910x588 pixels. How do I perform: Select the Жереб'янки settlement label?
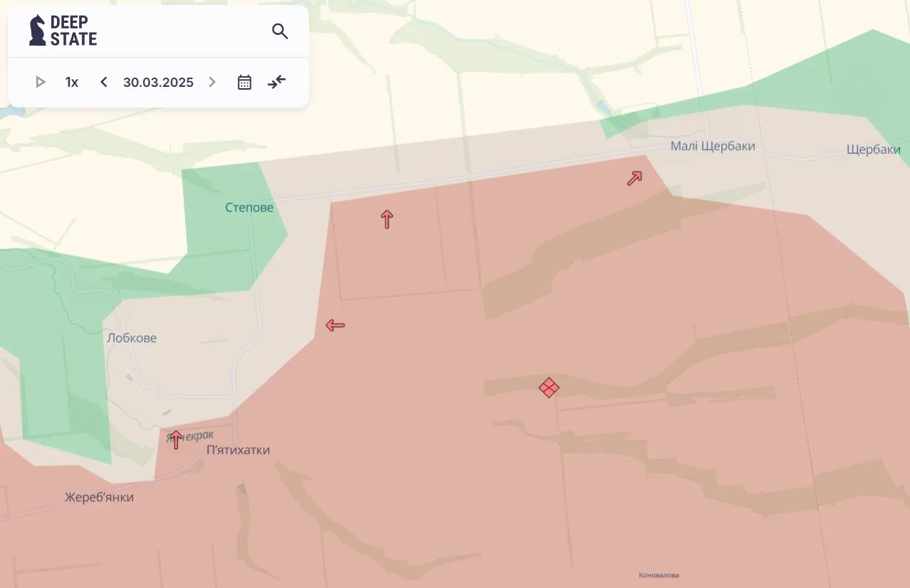pyautogui.click(x=99, y=497)
